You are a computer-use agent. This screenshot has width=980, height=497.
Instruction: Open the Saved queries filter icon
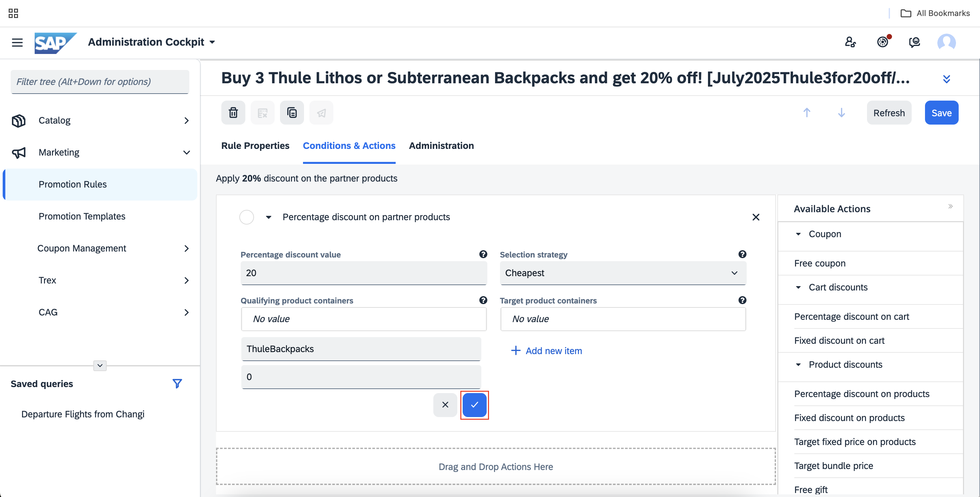[x=177, y=383]
